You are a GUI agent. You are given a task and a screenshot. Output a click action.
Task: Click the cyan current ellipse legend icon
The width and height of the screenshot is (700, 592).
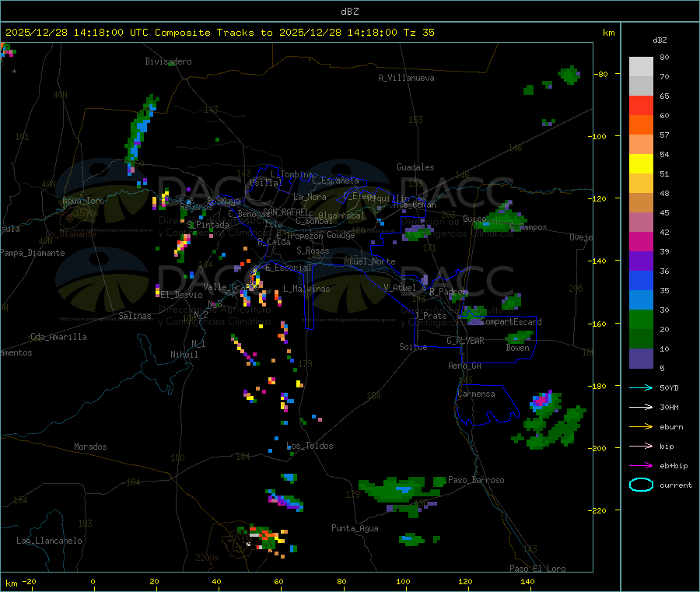click(641, 485)
